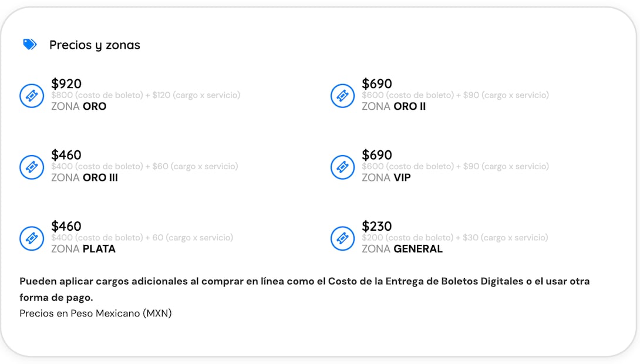Click the Precios y zonas heading
Screen dimensions: 640x364
pos(95,45)
